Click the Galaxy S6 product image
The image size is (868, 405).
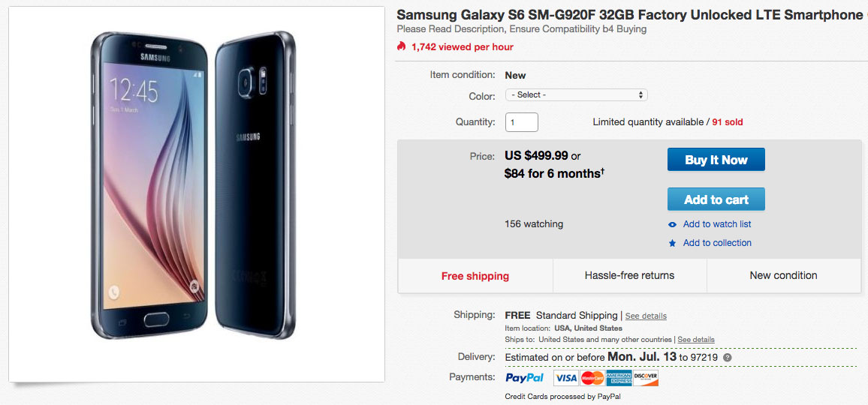[196, 195]
